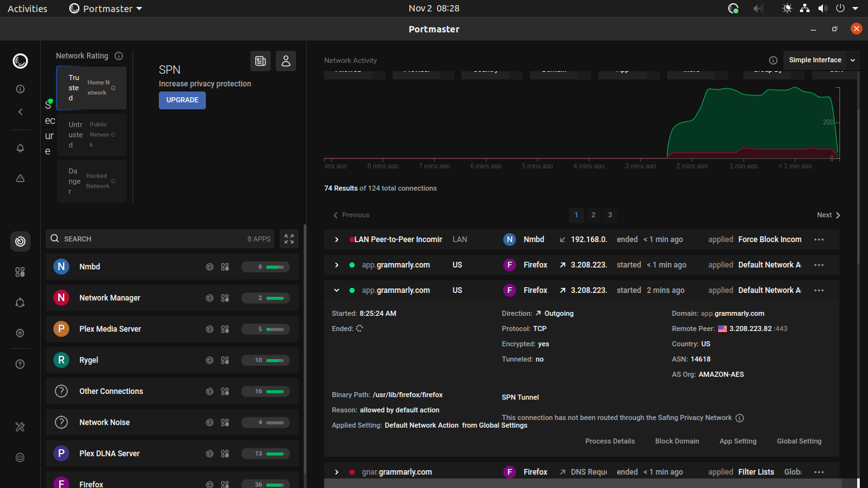Open the account profile icon beside SPN

(x=285, y=60)
